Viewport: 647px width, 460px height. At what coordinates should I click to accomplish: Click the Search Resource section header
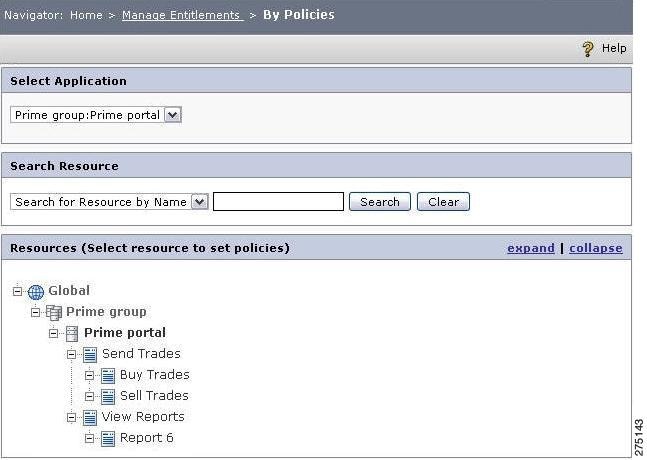coord(316,166)
